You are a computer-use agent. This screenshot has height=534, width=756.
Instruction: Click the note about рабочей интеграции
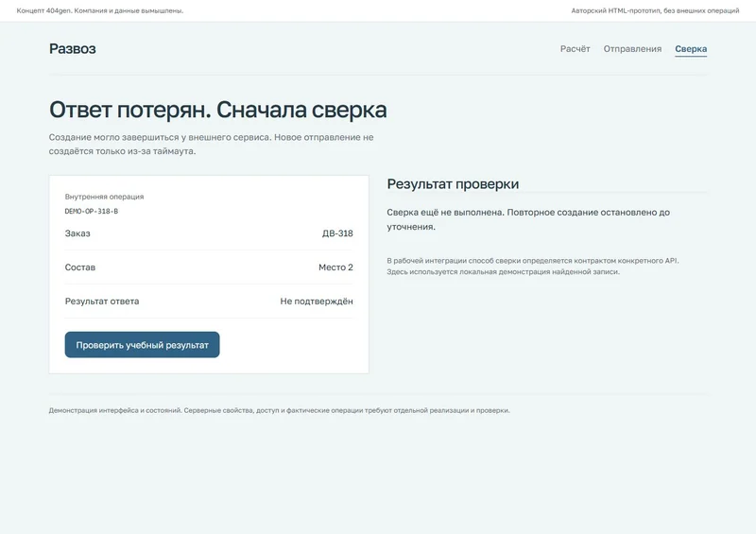coord(533,267)
